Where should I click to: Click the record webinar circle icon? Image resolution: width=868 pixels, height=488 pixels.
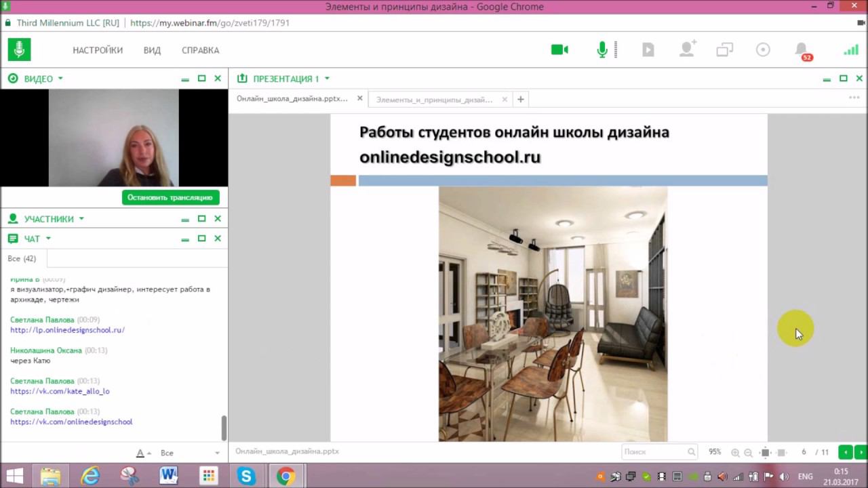tap(763, 50)
